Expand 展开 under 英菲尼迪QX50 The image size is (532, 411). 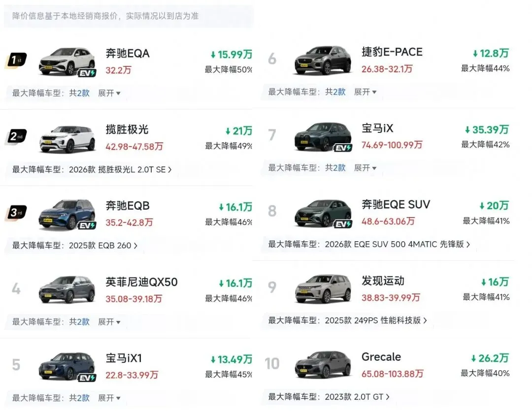(x=109, y=322)
